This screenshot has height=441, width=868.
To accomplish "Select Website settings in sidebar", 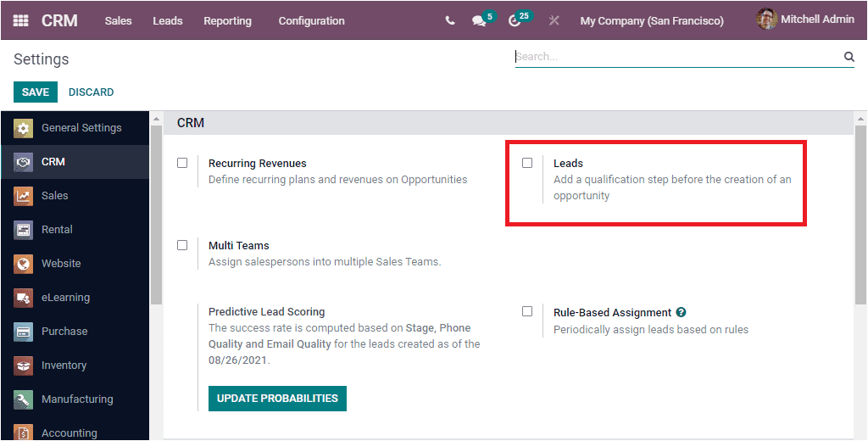I will pyautogui.click(x=75, y=264).
